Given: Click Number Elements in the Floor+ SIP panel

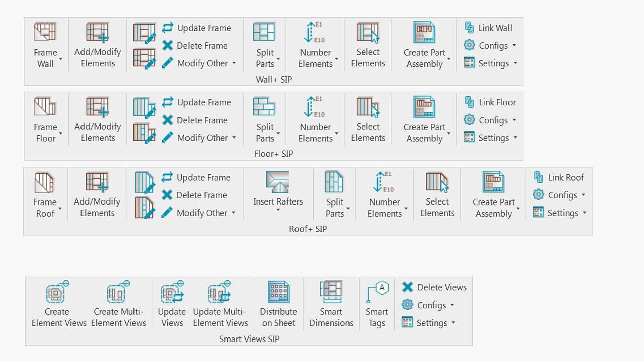Looking at the screenshot, I should [315, 118].
